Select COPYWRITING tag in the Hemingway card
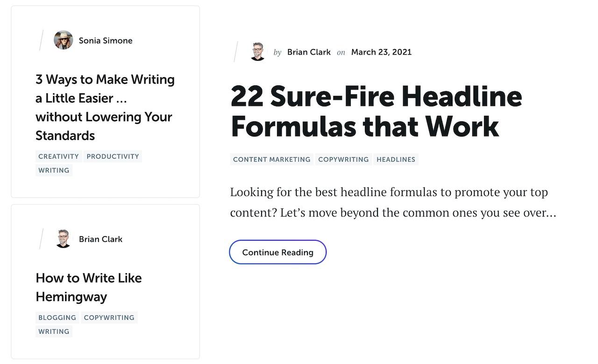The height and width of the screenshot is (364, 598). (x=109, y=317)
